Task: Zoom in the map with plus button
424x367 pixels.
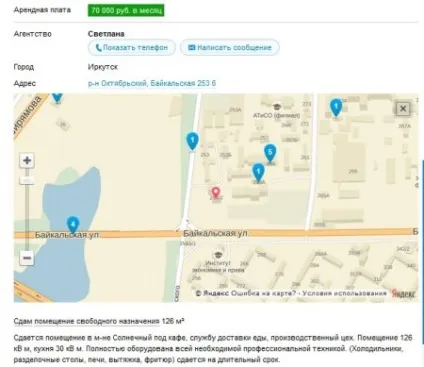Action: (27, 161)
